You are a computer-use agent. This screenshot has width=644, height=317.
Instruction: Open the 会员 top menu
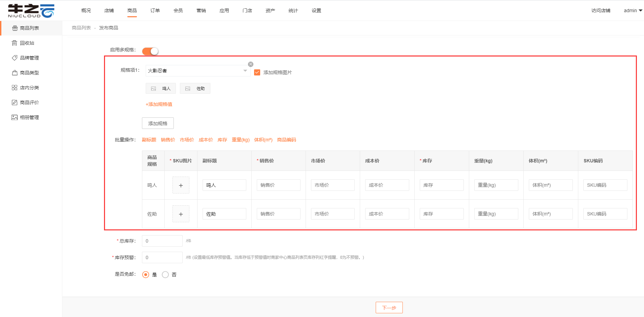[x=178, y=10]
